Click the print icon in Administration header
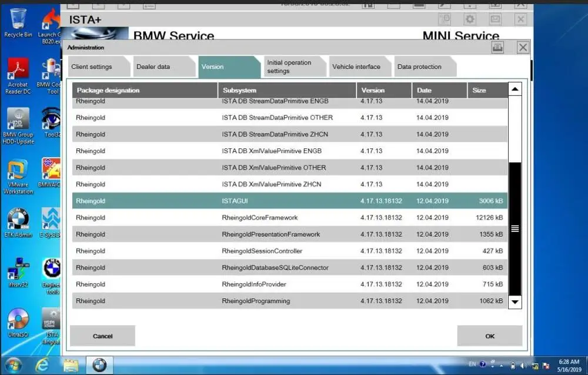This screenshot has height=375, width=588. tap(497, 47)
